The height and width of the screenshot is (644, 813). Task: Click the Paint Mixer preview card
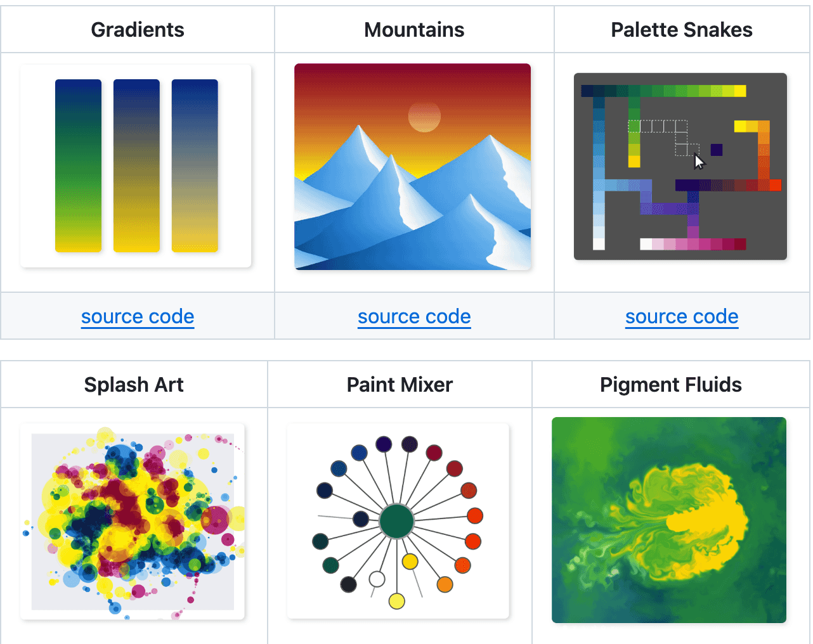[x=398, y=521]
